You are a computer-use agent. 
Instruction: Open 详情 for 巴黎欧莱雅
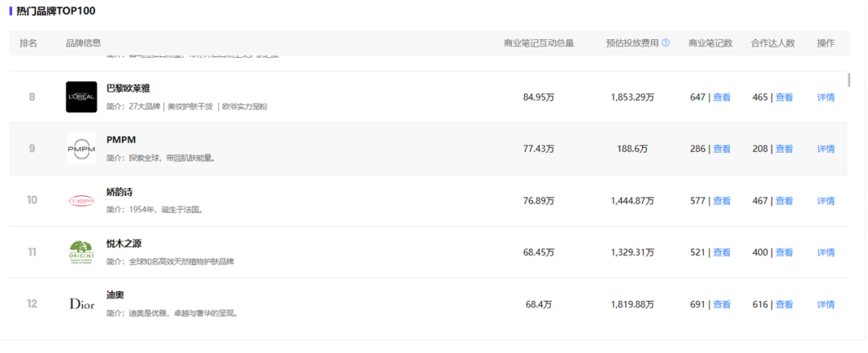[x=825, y=97]
